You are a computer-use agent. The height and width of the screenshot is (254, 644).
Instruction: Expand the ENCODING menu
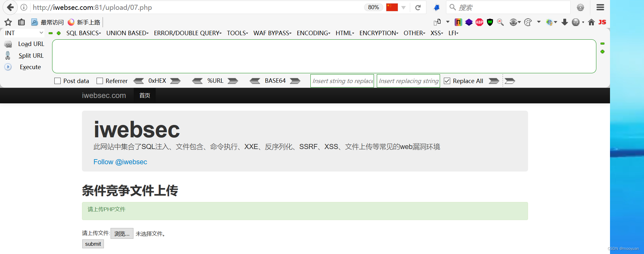point(314,33)
